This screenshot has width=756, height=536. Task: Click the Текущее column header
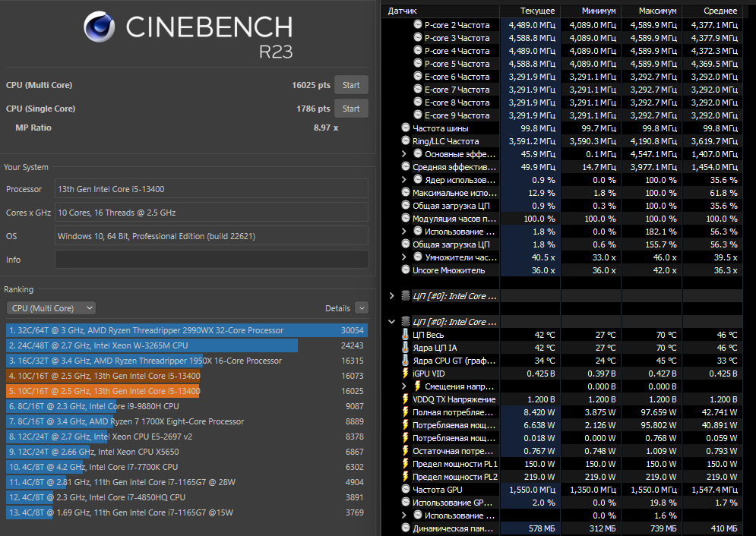pos(530,11)
